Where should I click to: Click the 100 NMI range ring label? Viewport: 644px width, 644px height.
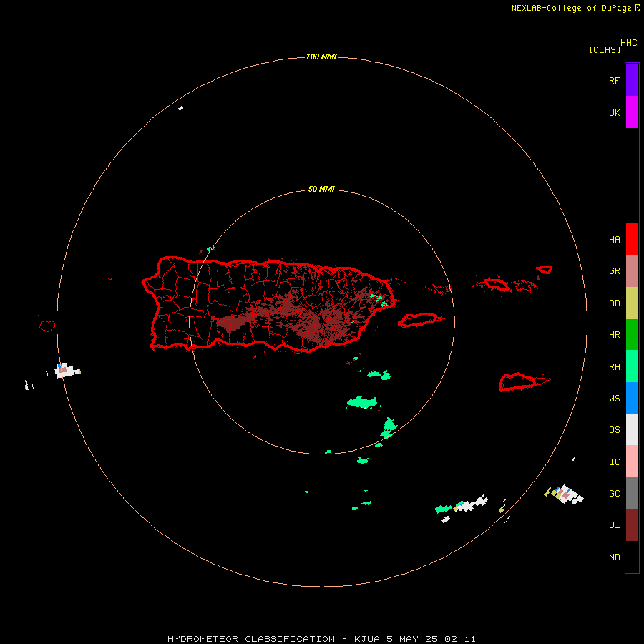[x=321, y=57]
